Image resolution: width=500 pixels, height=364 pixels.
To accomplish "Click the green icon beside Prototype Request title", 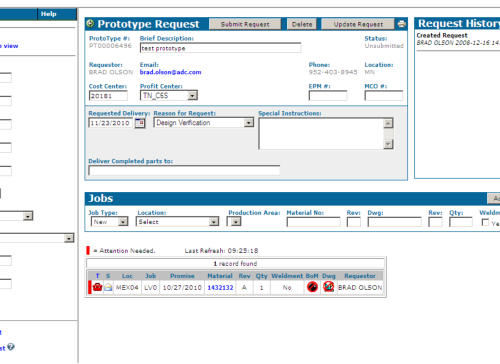I will (x=90, y=24).
